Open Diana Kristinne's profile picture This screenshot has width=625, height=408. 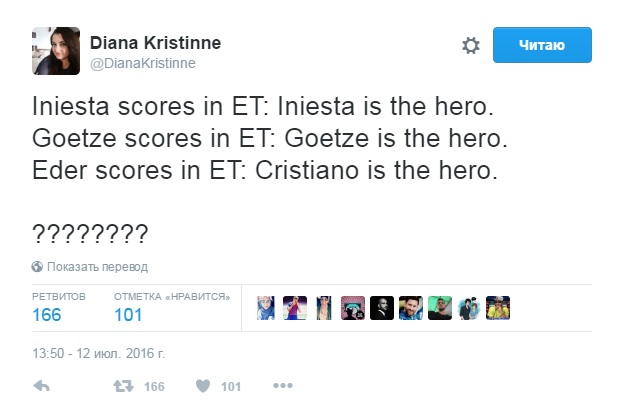[56, 51]
